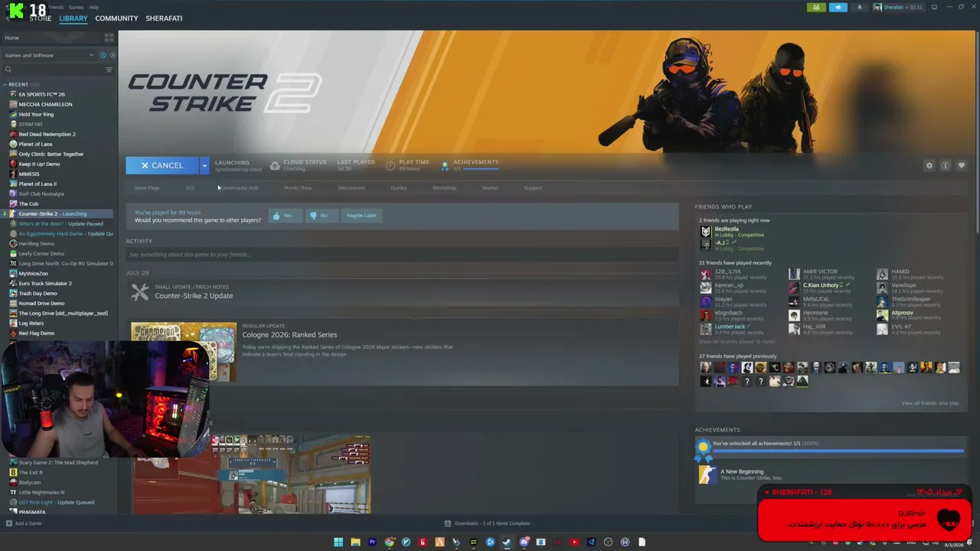The height and width of the screenshot is (551, 980).
Task: Open the Market link
Action: [490, 187]
